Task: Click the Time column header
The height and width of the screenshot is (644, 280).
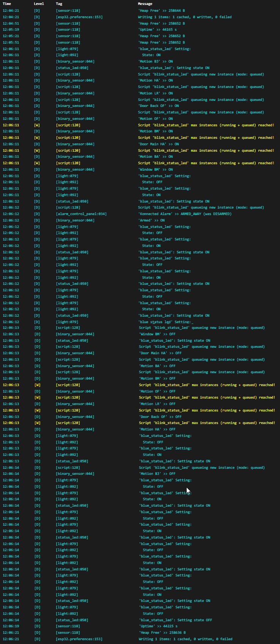Action: pyautogui.click(x=7, y=4)
